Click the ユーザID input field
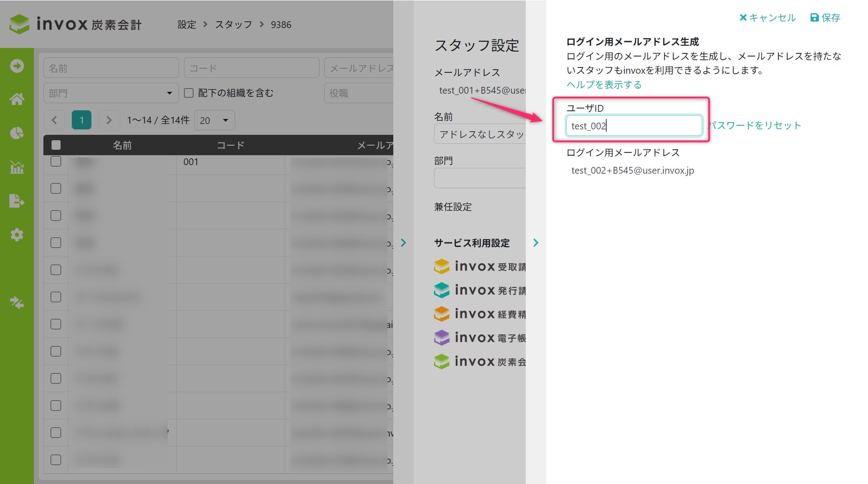This screenshot has width=868, height=484. click(633, 126)
